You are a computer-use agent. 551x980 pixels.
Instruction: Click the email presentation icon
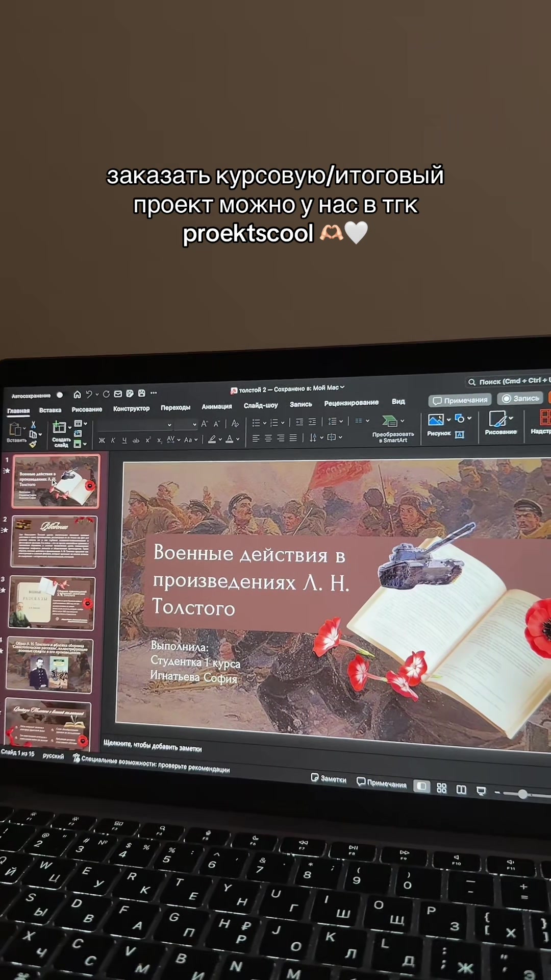(118, 394)
